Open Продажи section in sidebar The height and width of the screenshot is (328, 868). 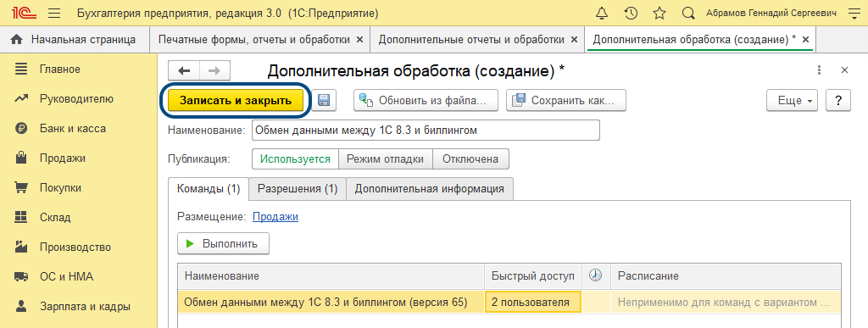pos(63,158)
